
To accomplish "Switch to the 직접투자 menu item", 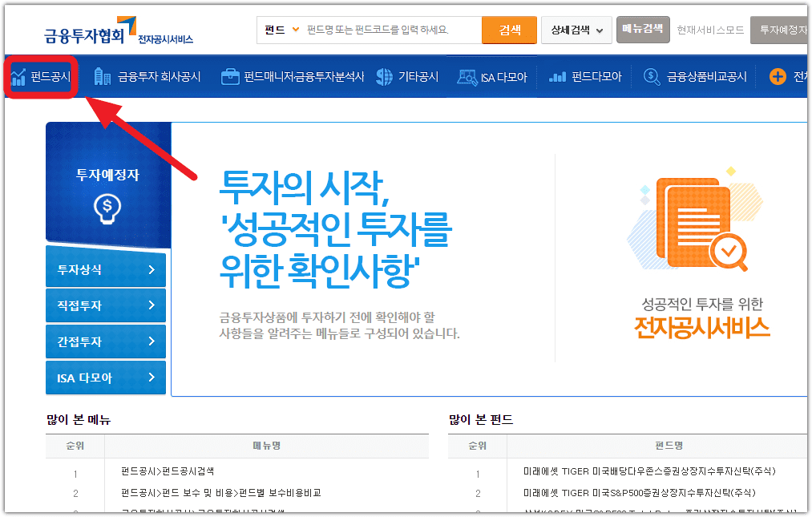I will click(x=105, y=305).
